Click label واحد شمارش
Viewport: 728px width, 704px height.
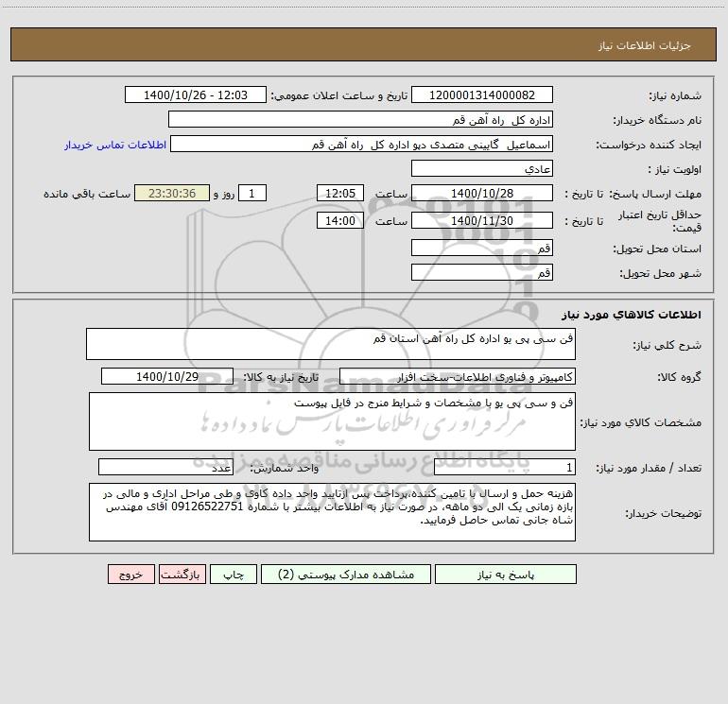tap(285, 469)
